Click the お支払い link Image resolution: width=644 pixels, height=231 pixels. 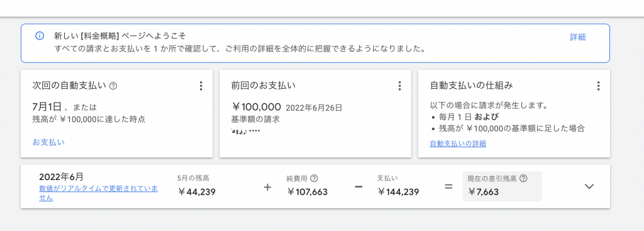point(48,142)
